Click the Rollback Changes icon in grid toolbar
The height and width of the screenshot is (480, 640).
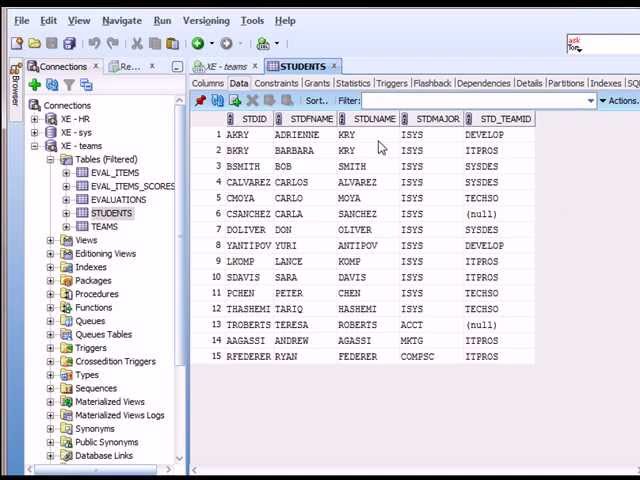[x=287, y=100]
